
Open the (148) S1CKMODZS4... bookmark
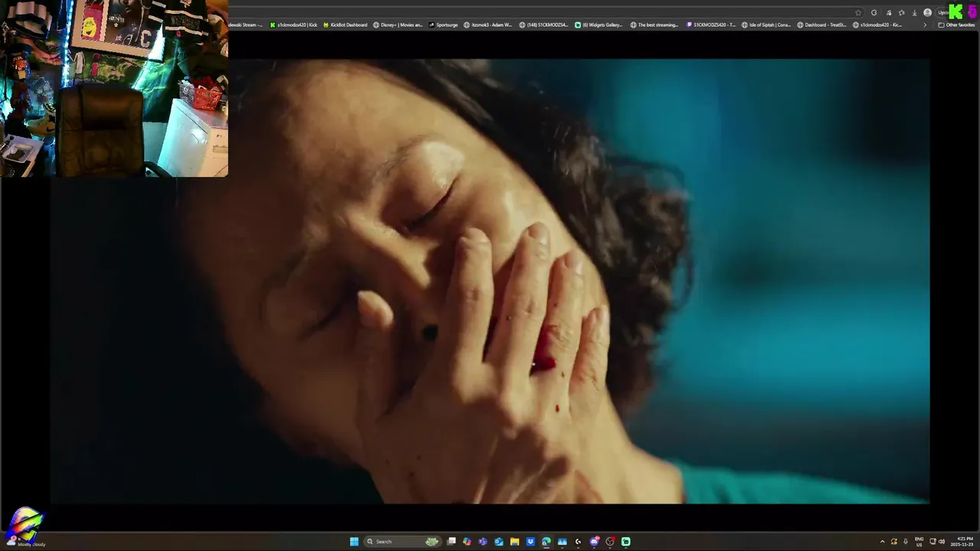coord(544,24)
